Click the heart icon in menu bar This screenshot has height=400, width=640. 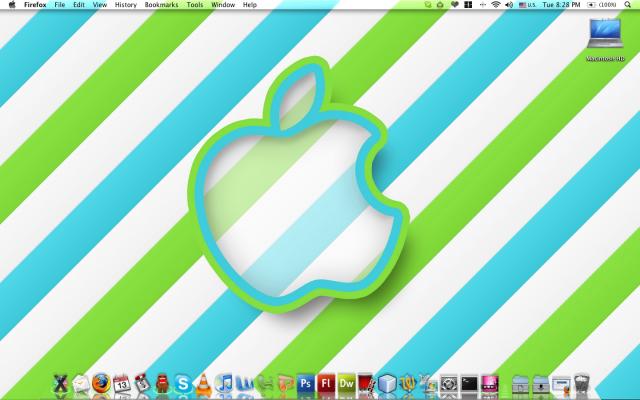(455, 5)
